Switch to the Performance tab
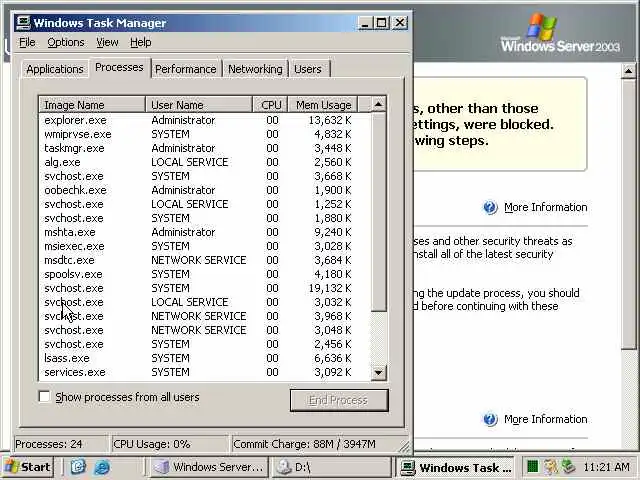The width and height of the screenshot is (640, 480). tap(186, 69)
